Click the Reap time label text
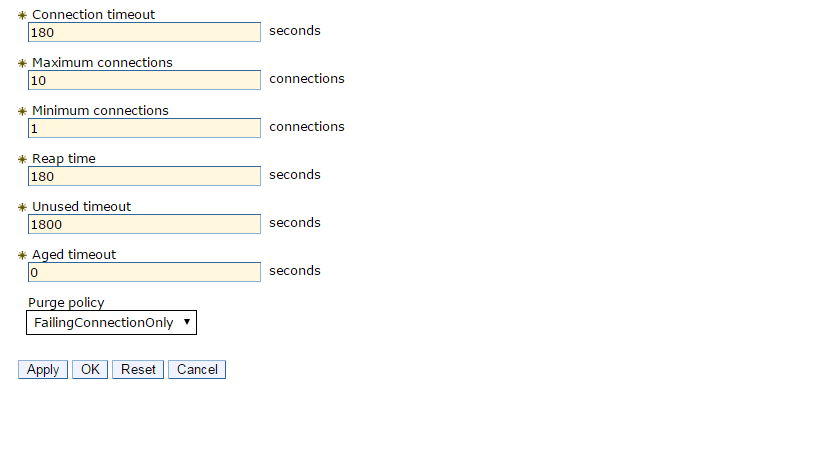 [x=64, y=159]
